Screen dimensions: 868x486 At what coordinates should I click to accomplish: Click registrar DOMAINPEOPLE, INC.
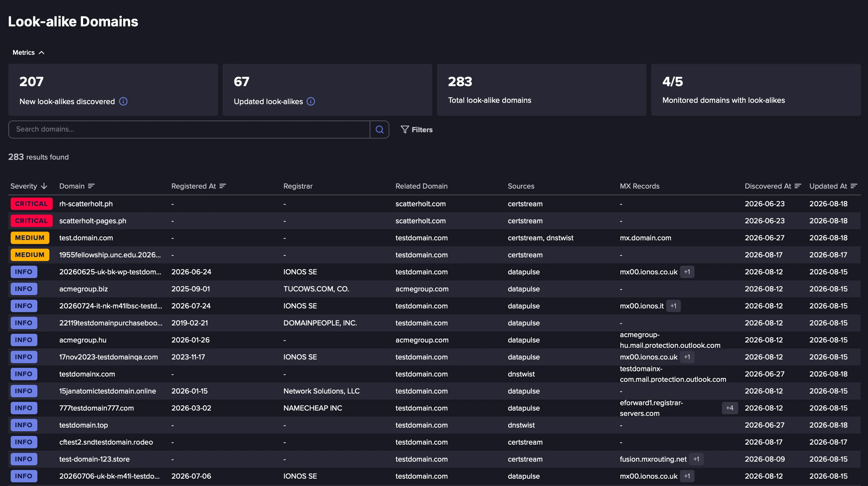(320, 323)
